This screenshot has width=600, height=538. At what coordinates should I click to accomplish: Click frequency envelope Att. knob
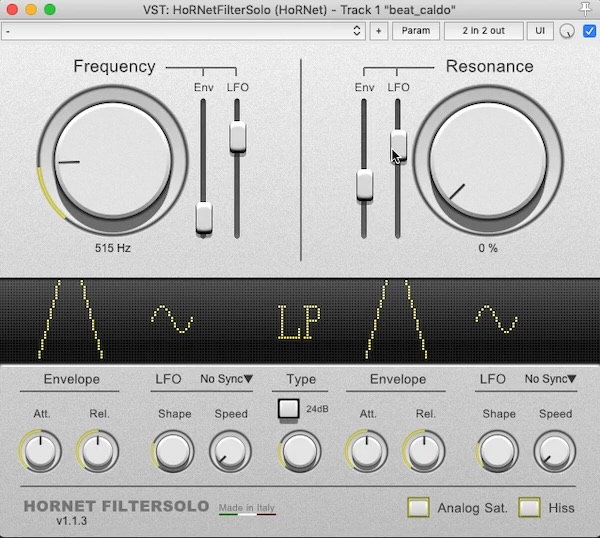pyautogui.click(x=41, y=452)
